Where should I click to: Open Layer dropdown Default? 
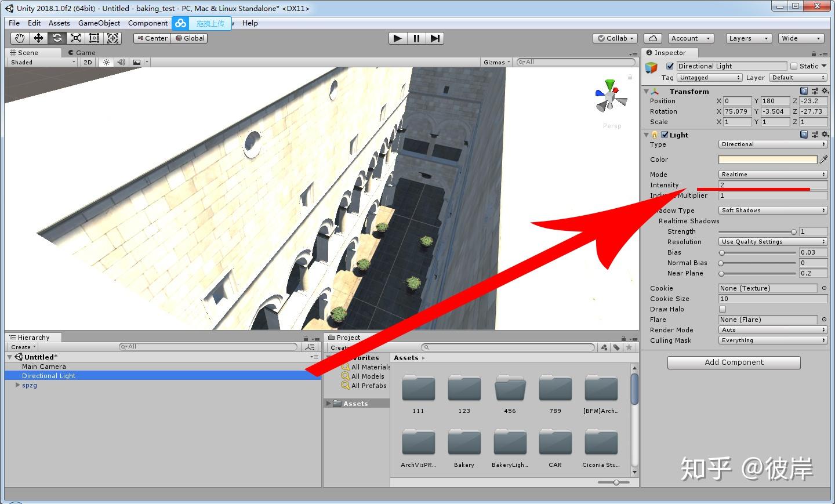click(x=798, y=78)
